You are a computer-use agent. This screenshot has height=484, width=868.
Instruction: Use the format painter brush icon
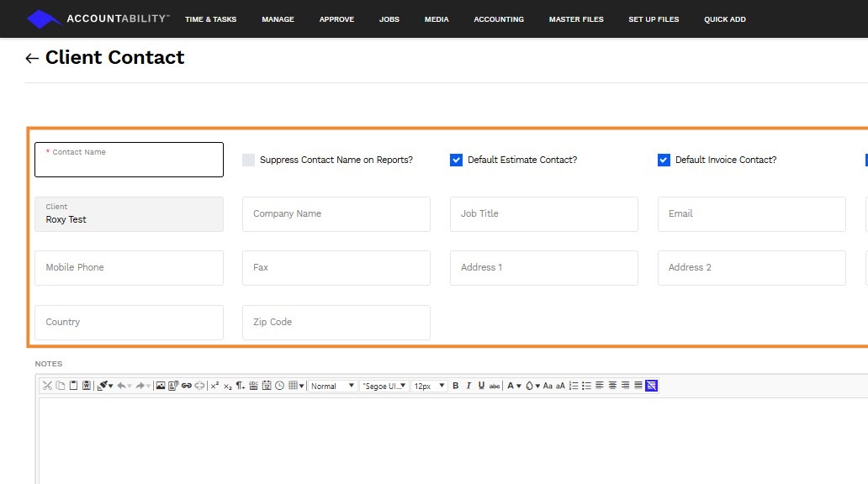point(102,386)
